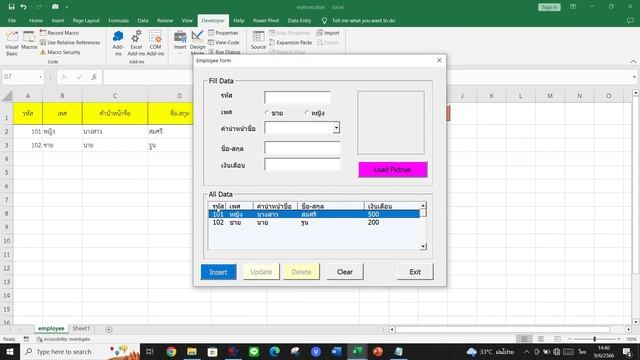640x360 pixels.
Task: Click Tell me what you want to do
Action: (363, 20)
